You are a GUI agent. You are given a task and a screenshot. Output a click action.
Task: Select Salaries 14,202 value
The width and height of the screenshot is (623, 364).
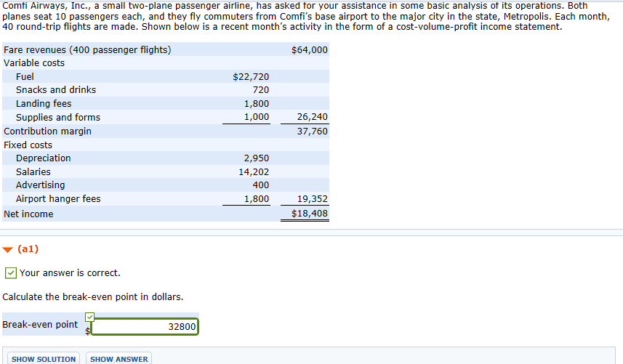coord(254,172)
